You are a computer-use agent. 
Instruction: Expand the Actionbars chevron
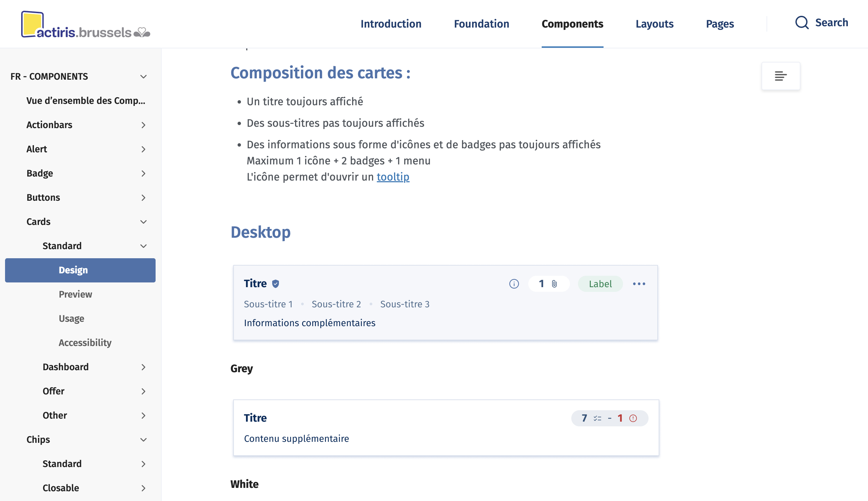pos(143,125)
